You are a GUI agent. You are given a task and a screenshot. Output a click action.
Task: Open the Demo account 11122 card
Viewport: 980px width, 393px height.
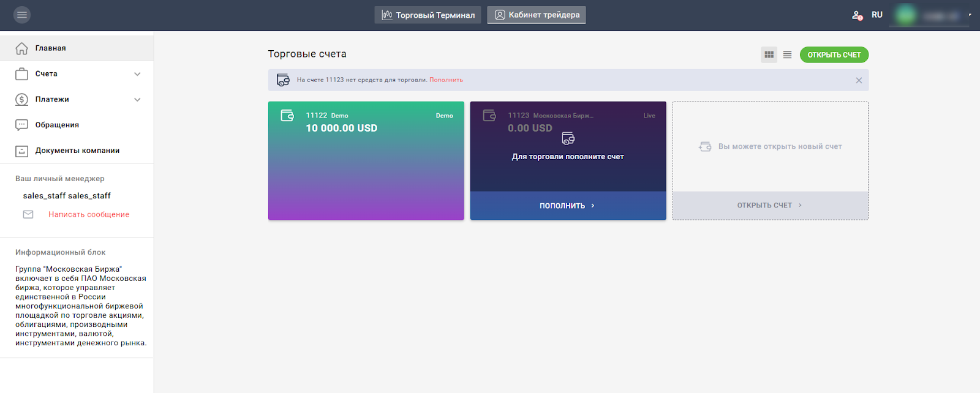(x=366, y=160)
